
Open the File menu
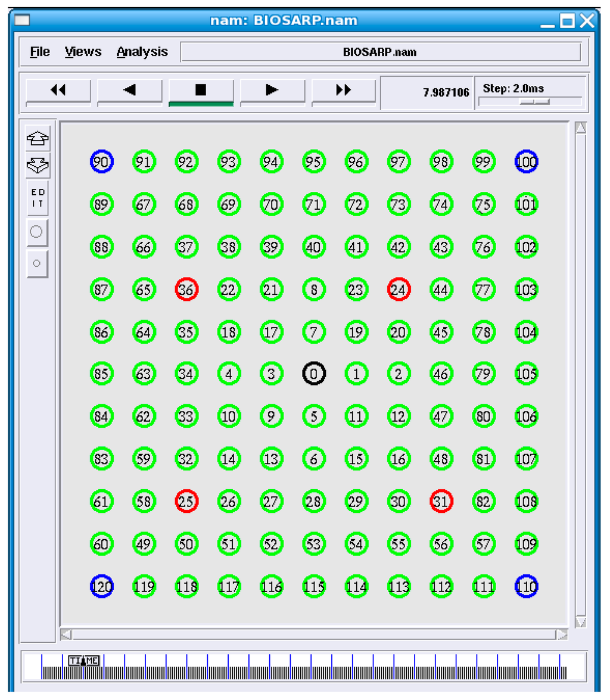pyautogui.click(x=40, y=52)
